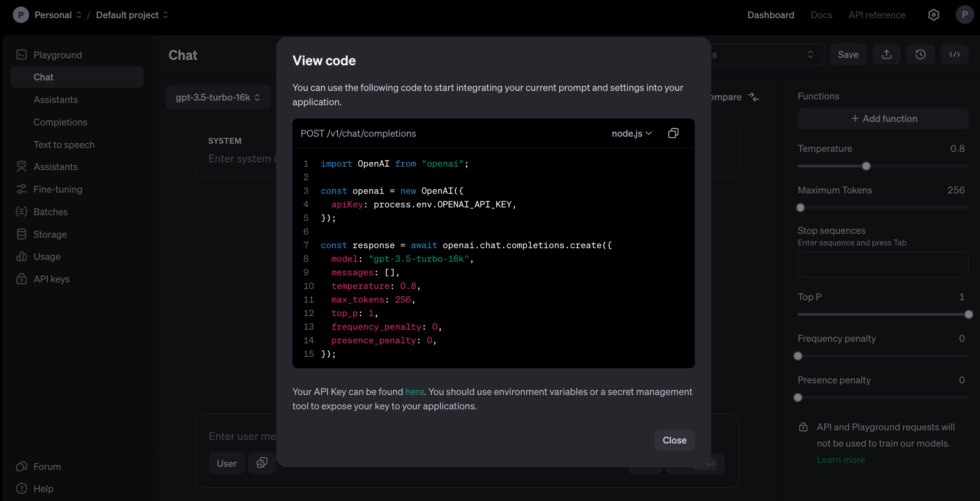980x501 pixels.
Task: Click the Fine-tuning sidebar icon
Action: pyautogui.click(x=21, y=189)
